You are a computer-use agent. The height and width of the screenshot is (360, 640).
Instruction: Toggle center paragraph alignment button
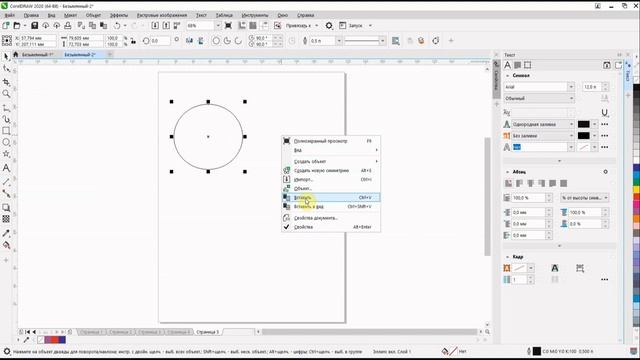pos(531,183)
